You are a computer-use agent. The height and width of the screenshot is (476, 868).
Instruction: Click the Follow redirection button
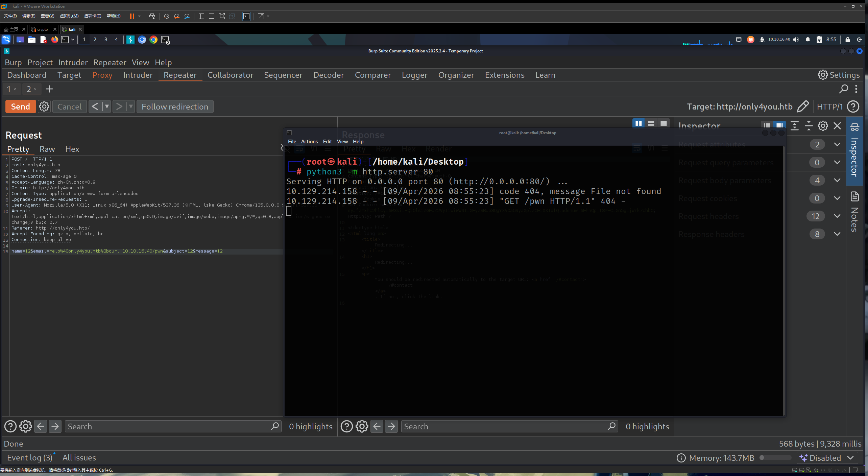pos(175,106)
